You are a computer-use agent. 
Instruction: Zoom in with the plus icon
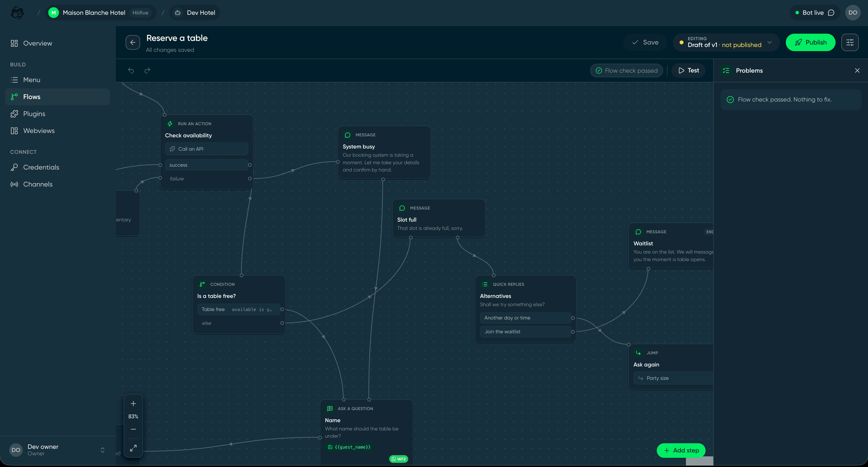click(133, 403)
